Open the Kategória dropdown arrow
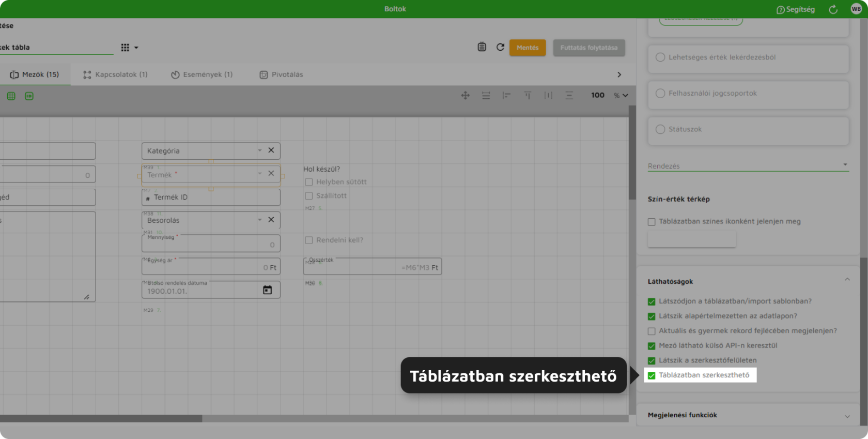This screenshot has width=868, height=439. 260,150
